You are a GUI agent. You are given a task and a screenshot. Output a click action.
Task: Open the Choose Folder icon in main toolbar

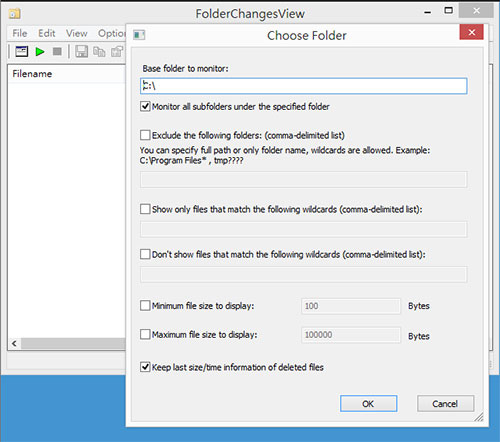(21, 51)
